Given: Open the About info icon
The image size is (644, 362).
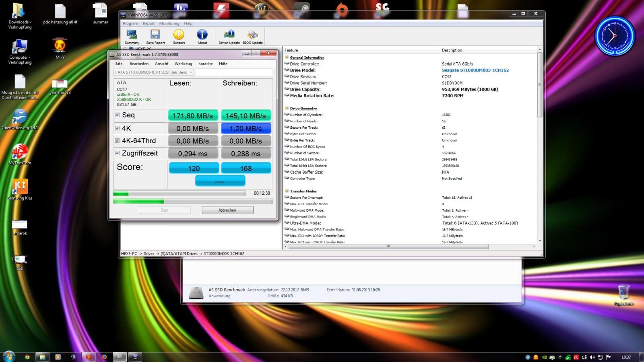Looking at the screenshot, I should (202, 37).
